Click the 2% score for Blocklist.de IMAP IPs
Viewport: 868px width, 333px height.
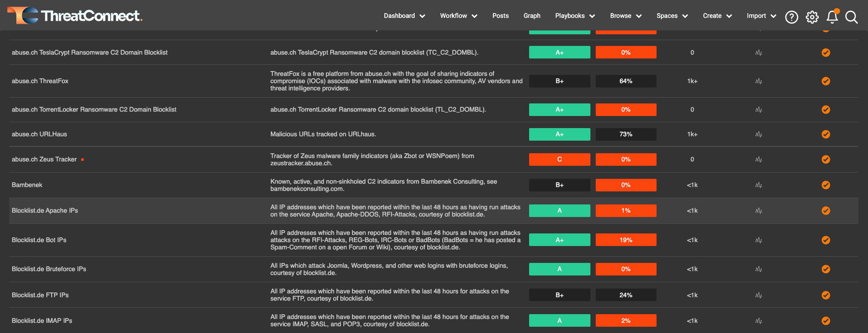626,321
